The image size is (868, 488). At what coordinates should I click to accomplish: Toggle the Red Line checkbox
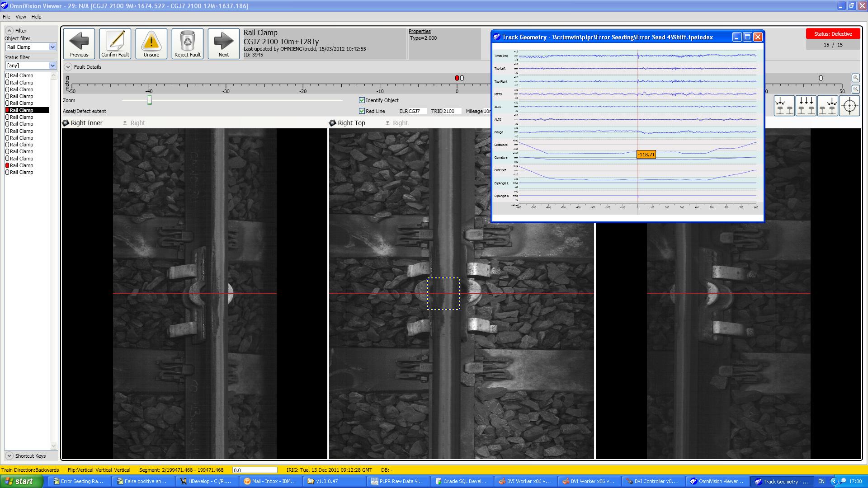[362, 111]
